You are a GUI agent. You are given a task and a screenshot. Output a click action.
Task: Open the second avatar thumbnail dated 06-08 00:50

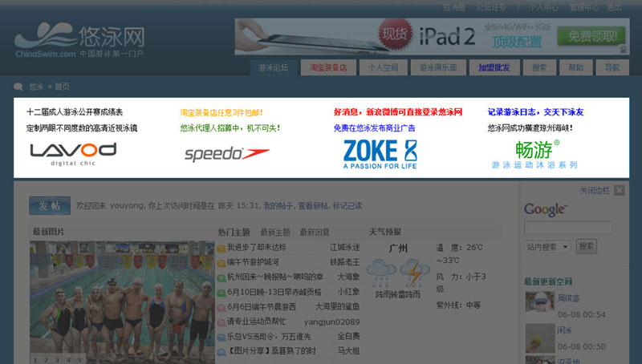pos(539,338)
